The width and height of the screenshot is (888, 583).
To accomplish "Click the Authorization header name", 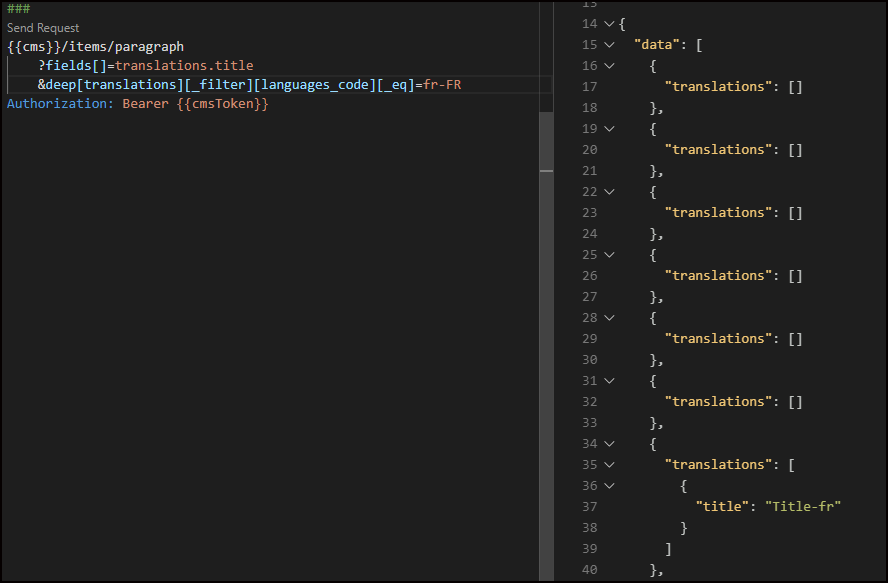I will click(x=60, y=104).
